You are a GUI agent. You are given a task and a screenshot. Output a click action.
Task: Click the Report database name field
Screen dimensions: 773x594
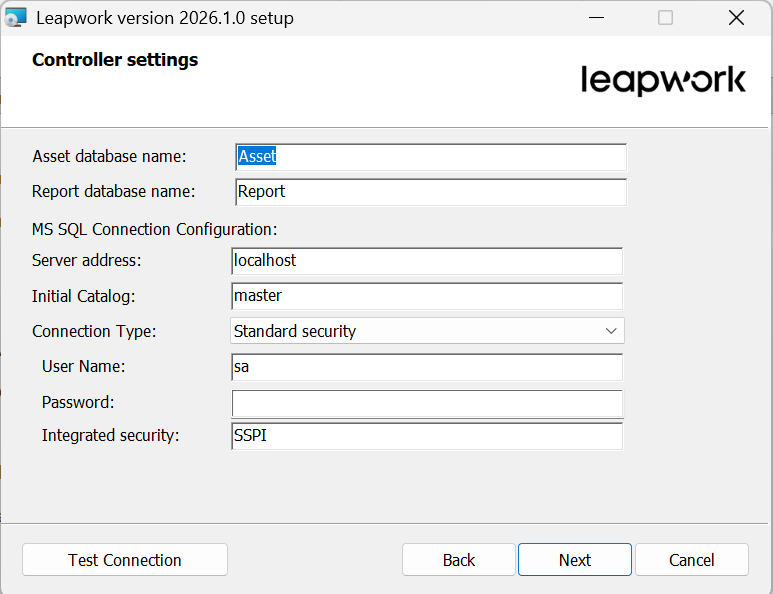[431, 192]
